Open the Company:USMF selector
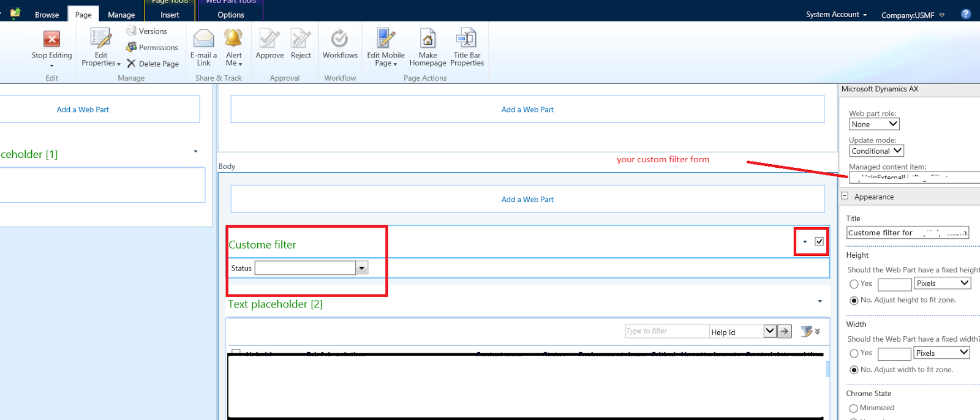 [x=913, y=15]
